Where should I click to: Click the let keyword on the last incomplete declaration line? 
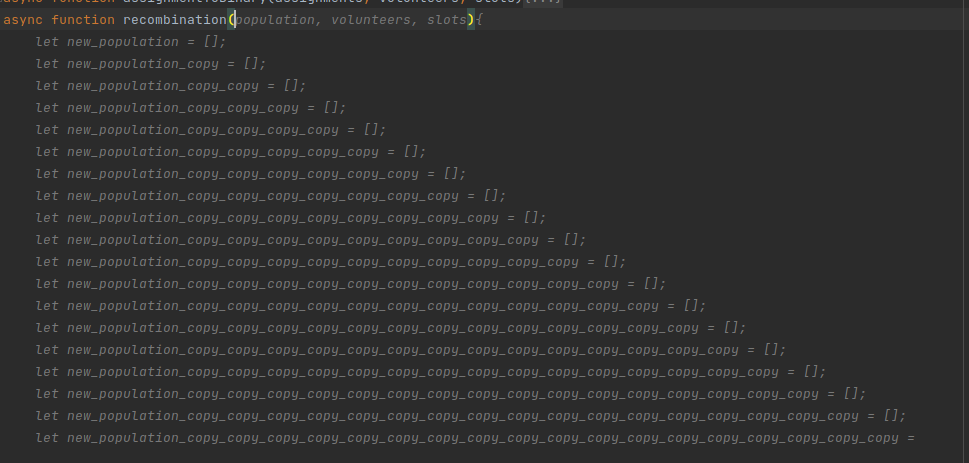pos(47,438)
